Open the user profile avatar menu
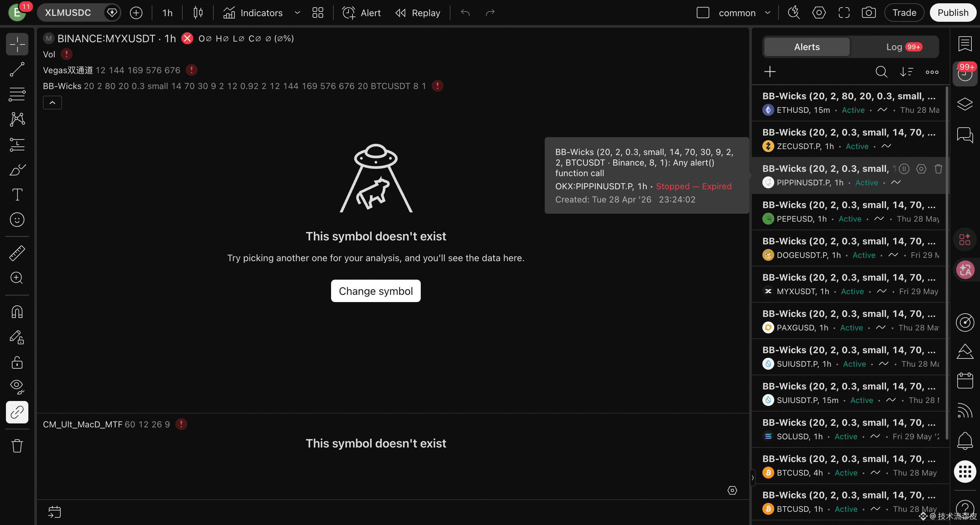 click(17, 13)
